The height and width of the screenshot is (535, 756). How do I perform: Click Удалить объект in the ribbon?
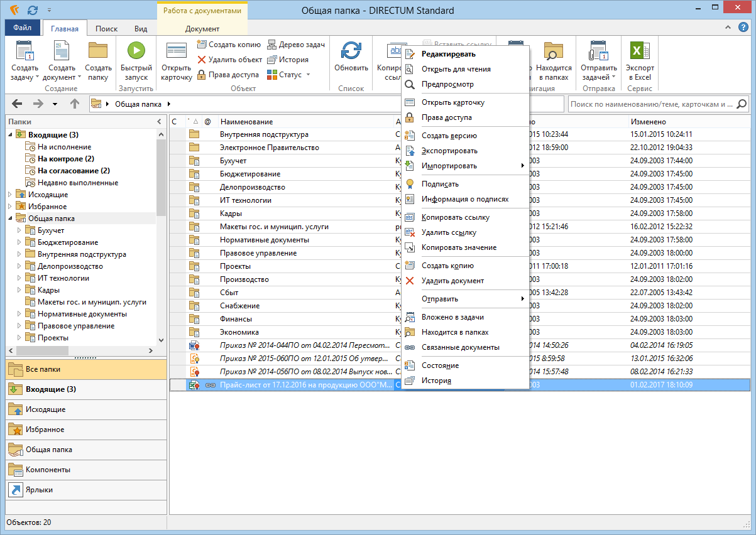pos(229,60)
